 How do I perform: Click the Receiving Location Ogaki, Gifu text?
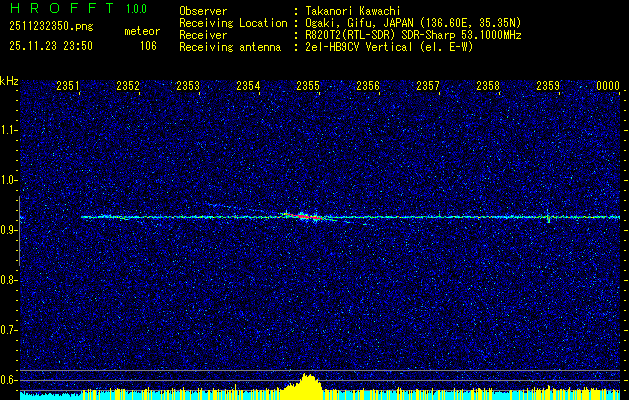[413, 23]
